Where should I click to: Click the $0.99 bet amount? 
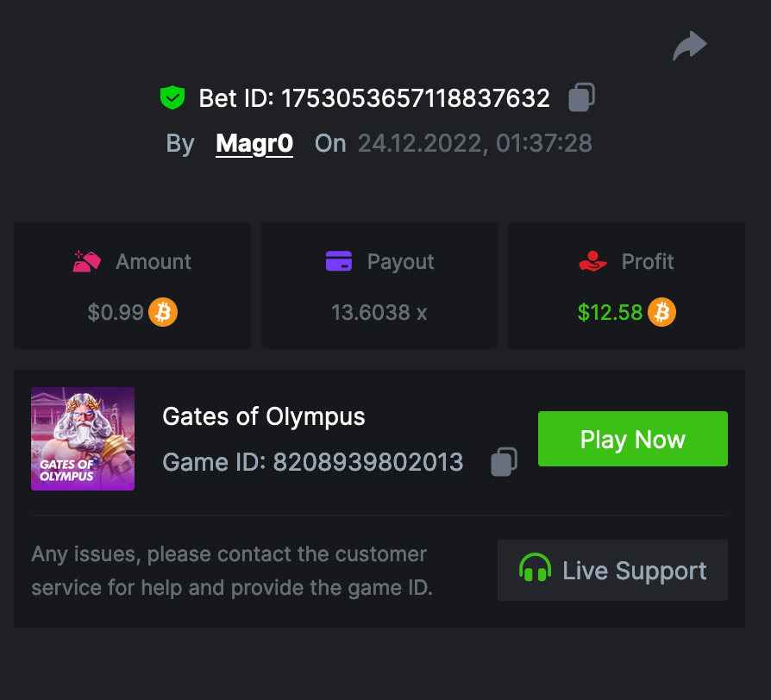coord(116,312)
